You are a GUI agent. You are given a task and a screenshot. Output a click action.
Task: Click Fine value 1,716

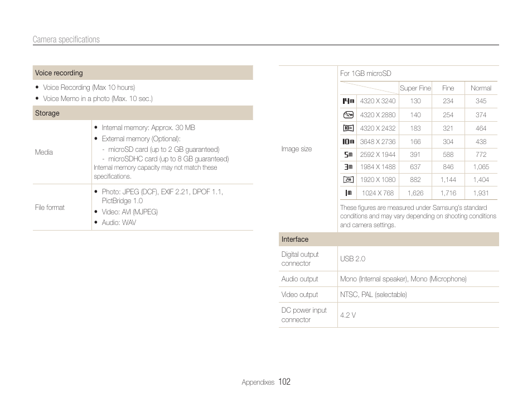click(448, 193)
